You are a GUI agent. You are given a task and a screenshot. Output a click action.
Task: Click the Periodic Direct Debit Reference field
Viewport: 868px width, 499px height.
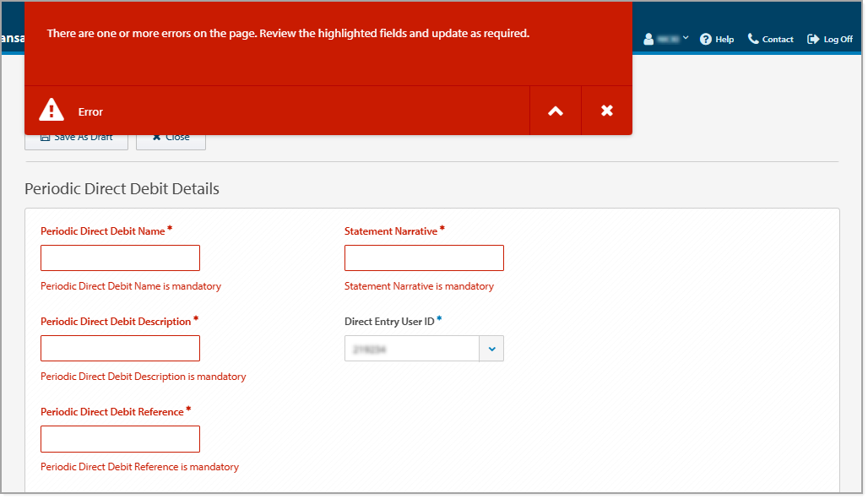120,439
